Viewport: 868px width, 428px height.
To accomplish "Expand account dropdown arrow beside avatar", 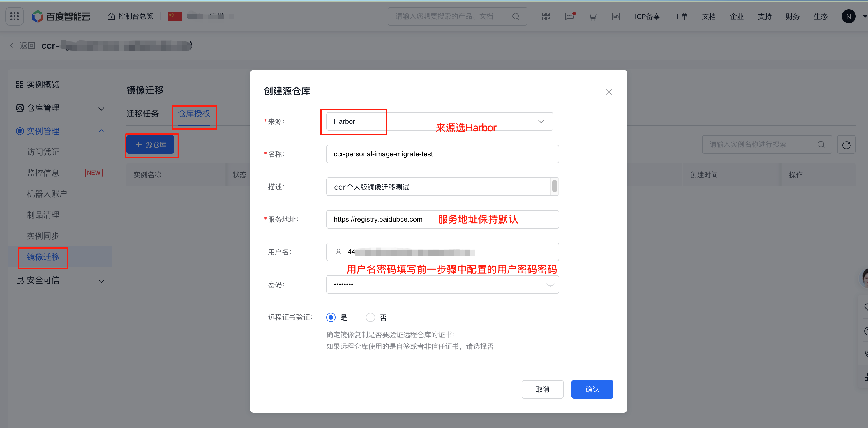I will (864, 16).
